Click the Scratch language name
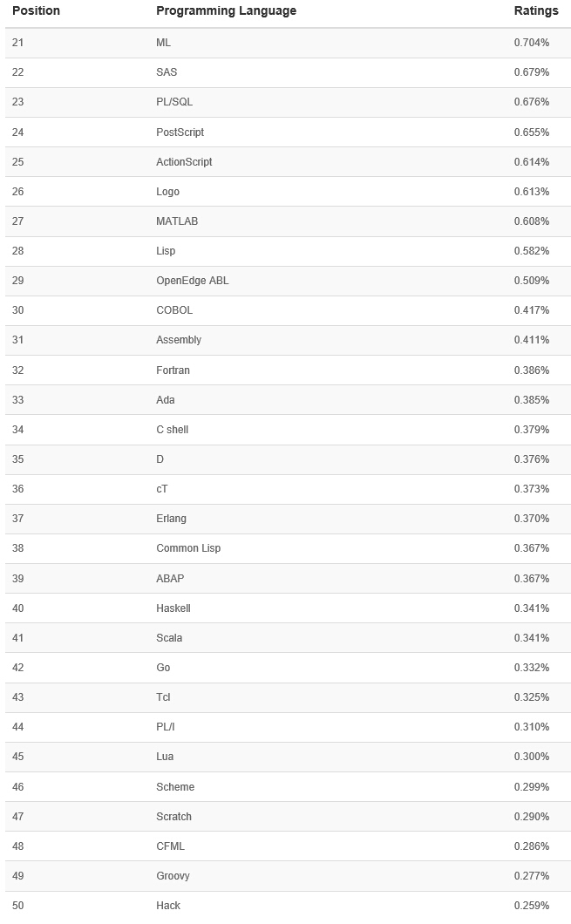This screenshot has width=571, height=924. (173, 817)
